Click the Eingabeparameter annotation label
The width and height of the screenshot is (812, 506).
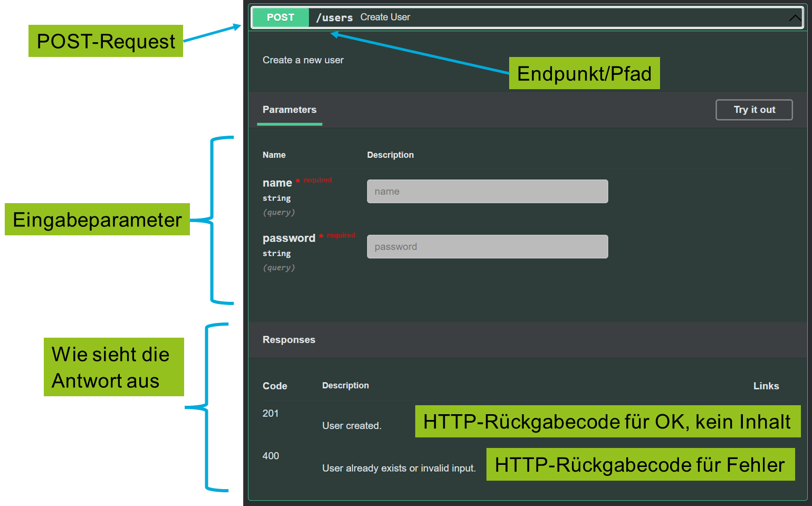pyautogui.click(x=97, y=219)
